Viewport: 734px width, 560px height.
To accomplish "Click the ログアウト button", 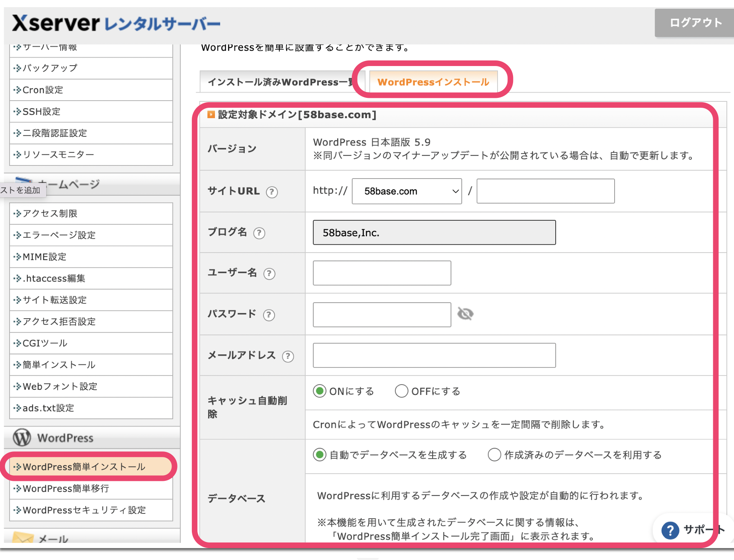I will tap(695, 23).
